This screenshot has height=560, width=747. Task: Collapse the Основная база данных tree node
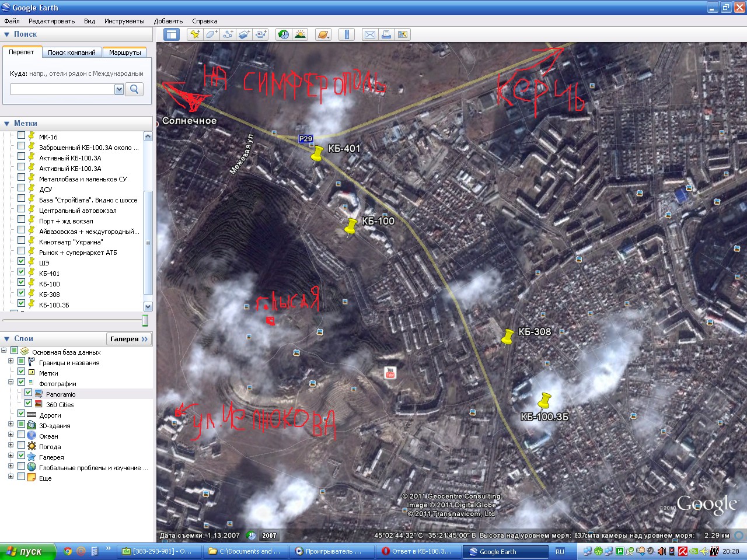[x=4, y=352]
